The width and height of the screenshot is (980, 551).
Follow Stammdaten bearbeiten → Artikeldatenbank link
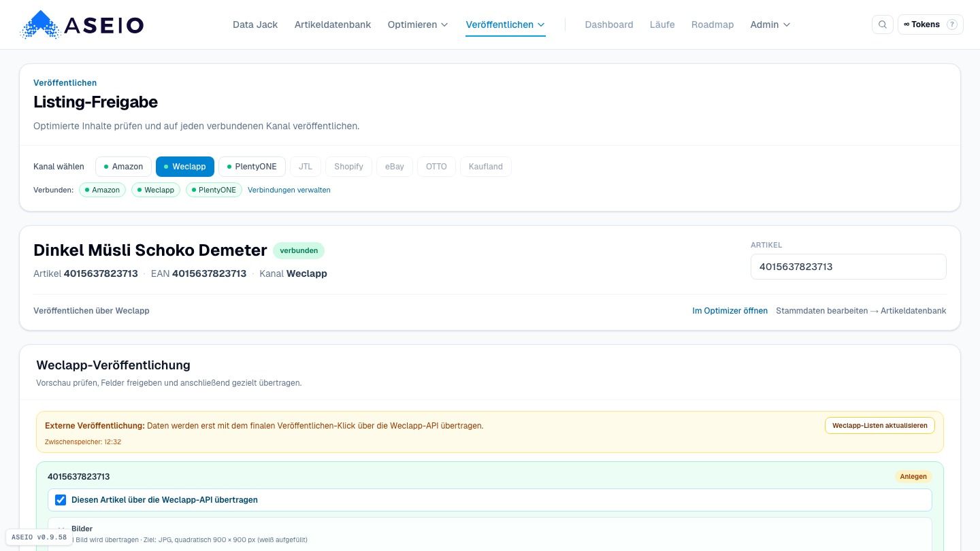point(861,311)
